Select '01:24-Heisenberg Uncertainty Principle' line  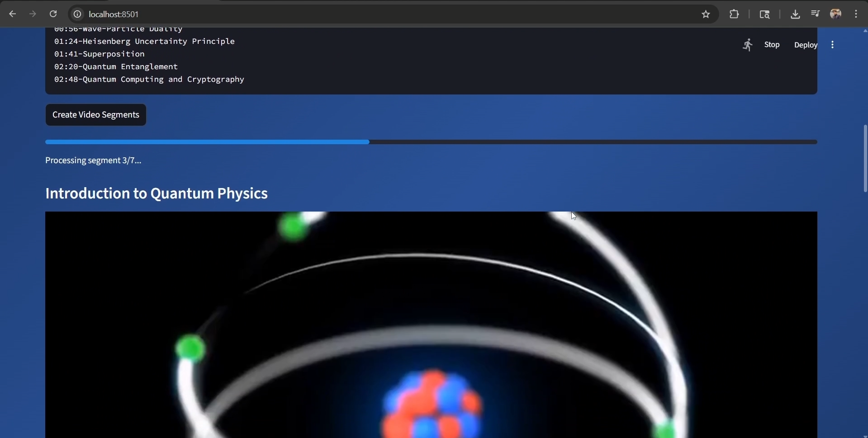144,42
